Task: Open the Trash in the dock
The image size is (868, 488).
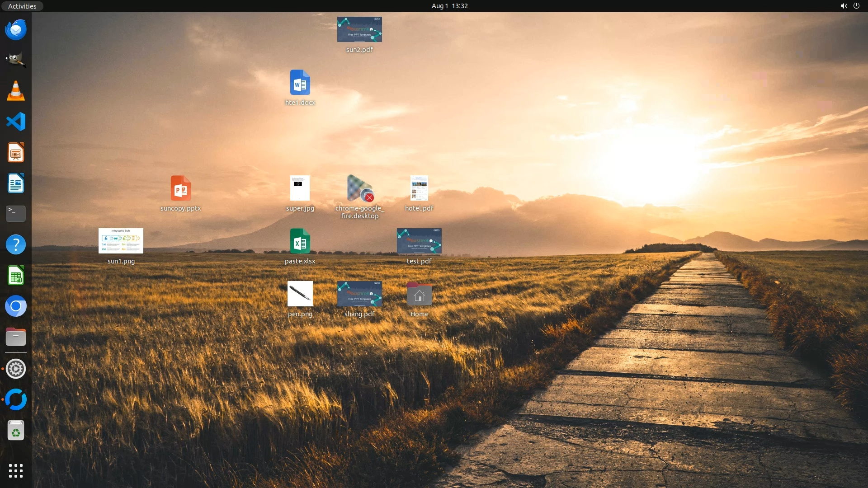Action: (x=16, y=431)
